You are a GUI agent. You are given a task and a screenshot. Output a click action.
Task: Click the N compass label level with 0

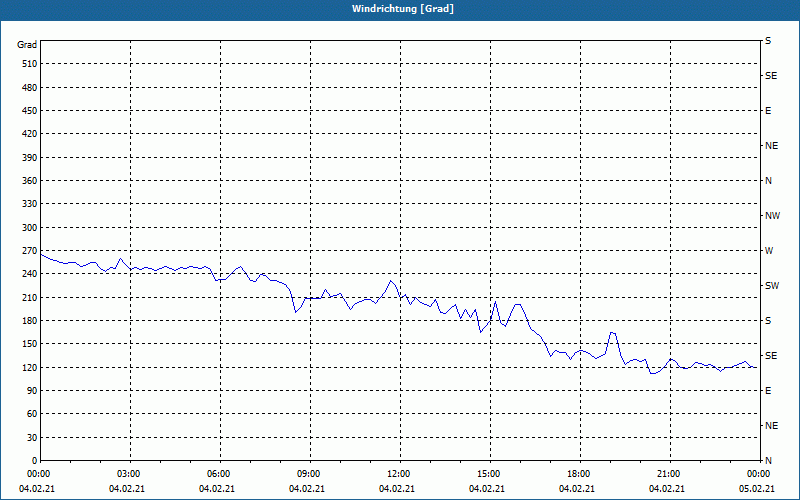tap(768, 460)
